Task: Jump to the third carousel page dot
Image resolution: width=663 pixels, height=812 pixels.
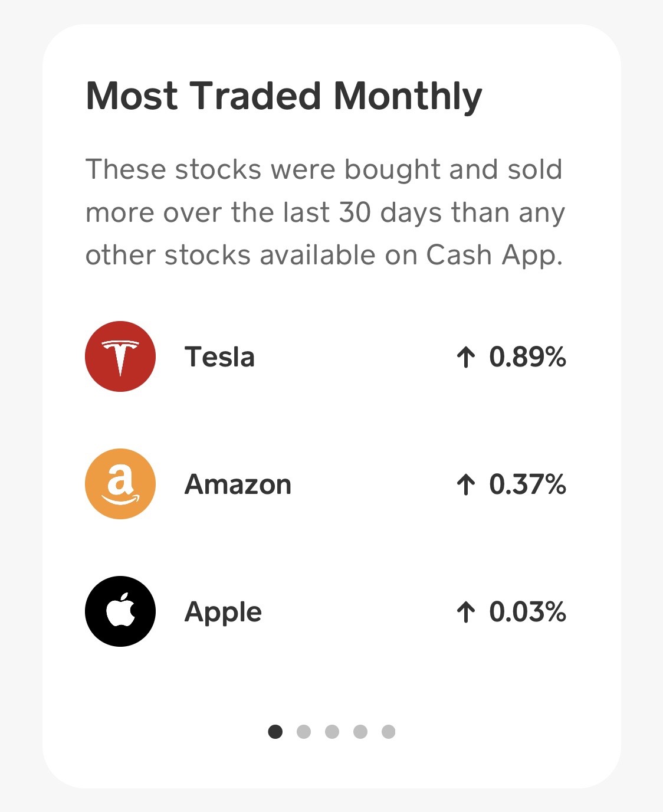Action: (x=332, y=732)
